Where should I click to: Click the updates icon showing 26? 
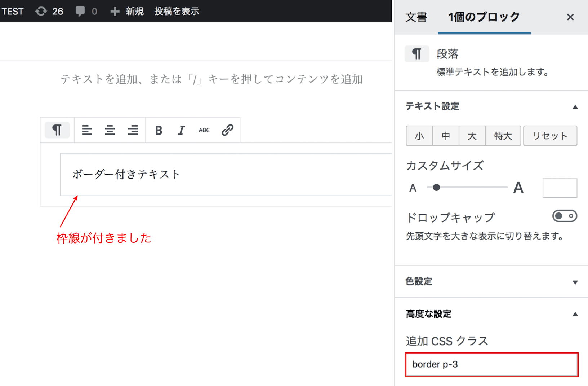(41, 11)
